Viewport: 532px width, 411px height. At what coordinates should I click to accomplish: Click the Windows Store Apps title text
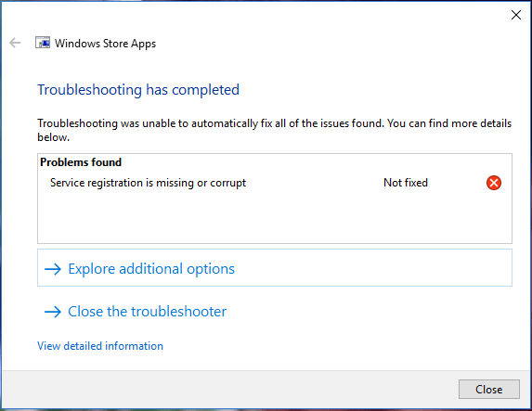point(105,44)
